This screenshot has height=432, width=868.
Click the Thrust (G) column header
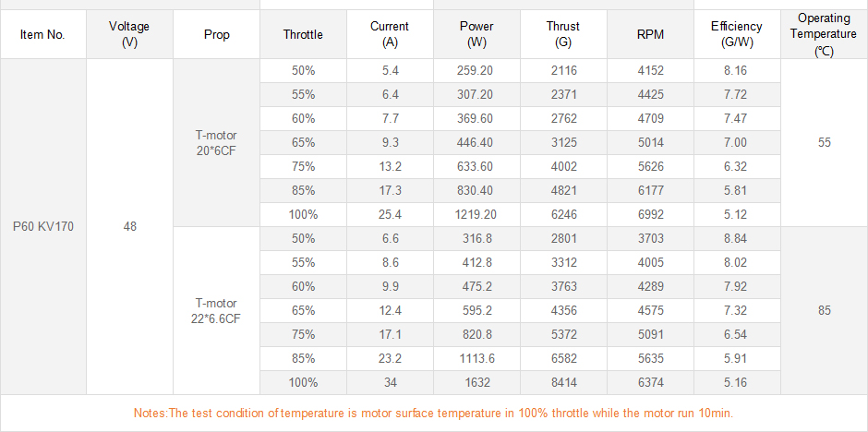pos(563,35)
